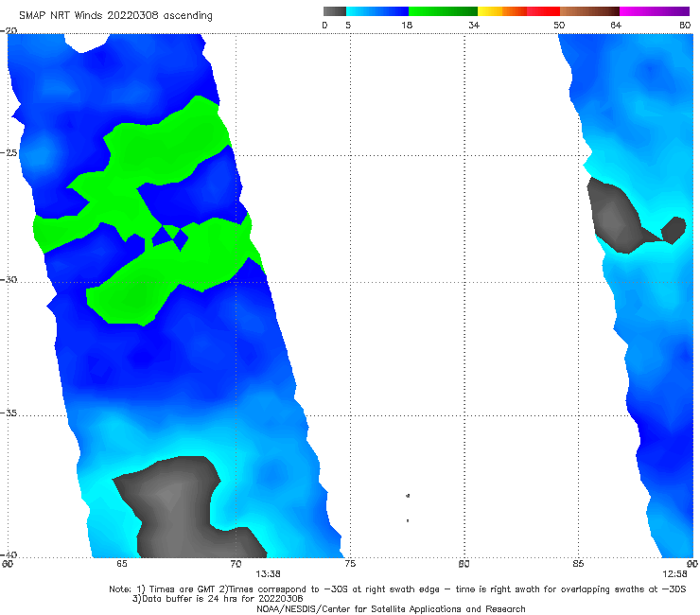Click the blue 5-18 segment of color bar
The width and height of the screenshot is (700, 615).
click(x=377, y=11)
